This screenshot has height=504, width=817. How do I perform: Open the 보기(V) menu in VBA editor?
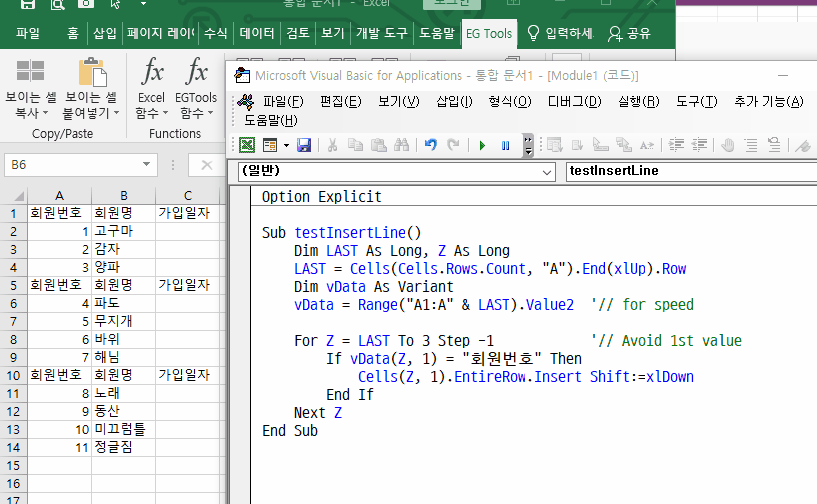click(x=399, y=101)
